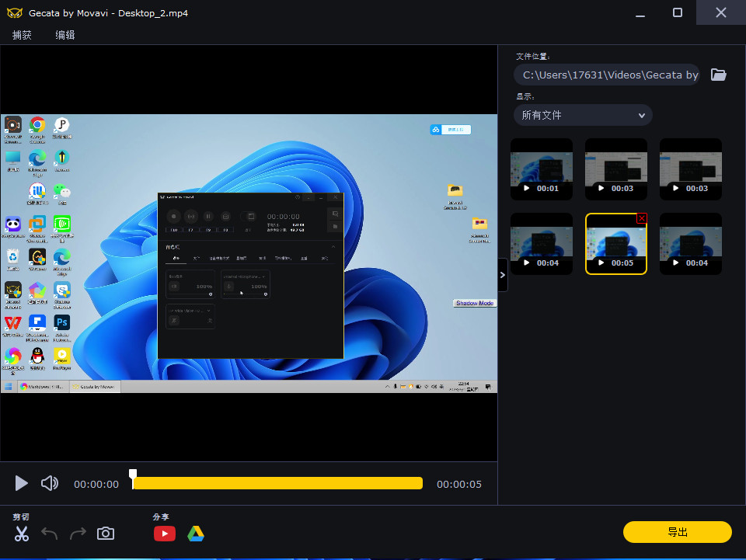Click the yellow timeline progress bar
Screen dimensions: 746x560
pyautogui.click(x=278, y=484)
